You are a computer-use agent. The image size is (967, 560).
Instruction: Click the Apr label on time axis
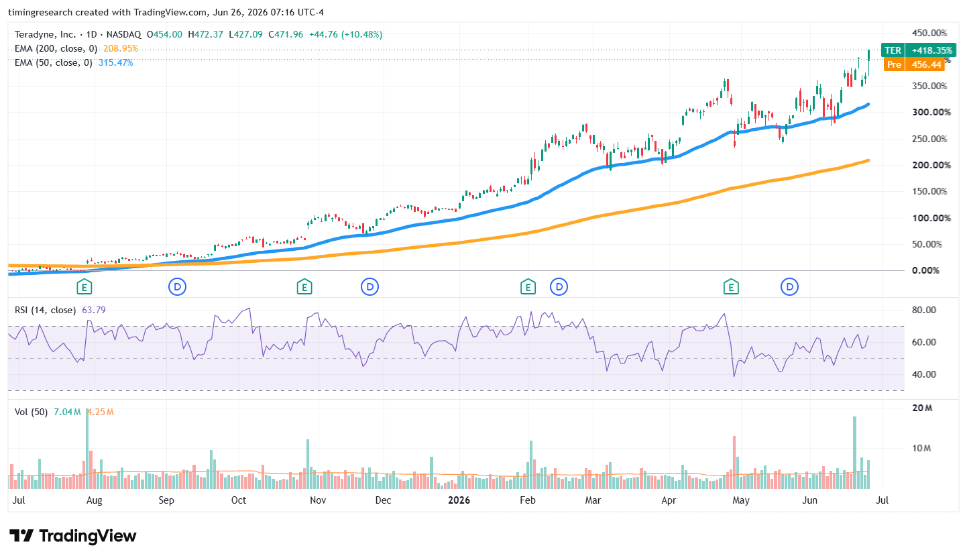[x=668, y=500]
